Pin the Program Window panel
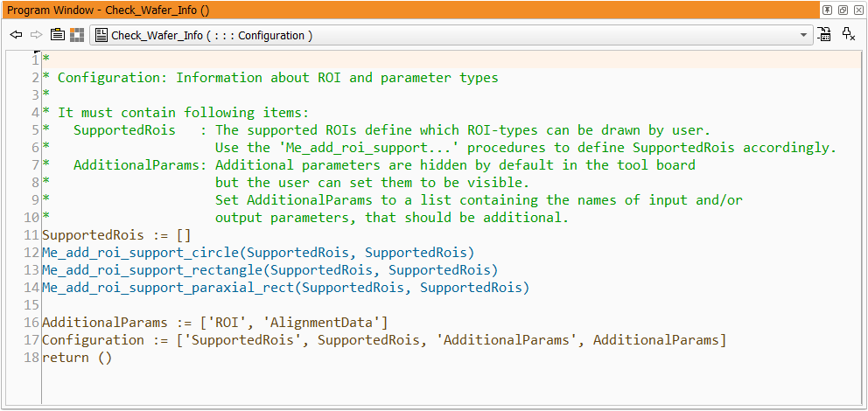 pos(827,10)
